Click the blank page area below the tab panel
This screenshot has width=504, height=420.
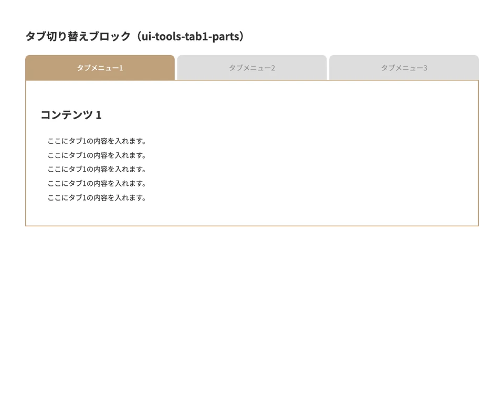point(252,315)
